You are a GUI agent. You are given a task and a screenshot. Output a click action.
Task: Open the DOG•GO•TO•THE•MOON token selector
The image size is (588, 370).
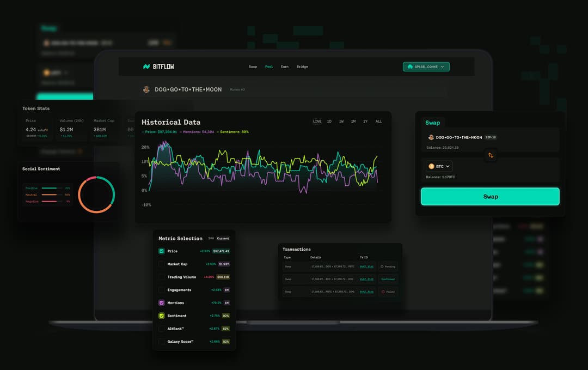(463, 138)
